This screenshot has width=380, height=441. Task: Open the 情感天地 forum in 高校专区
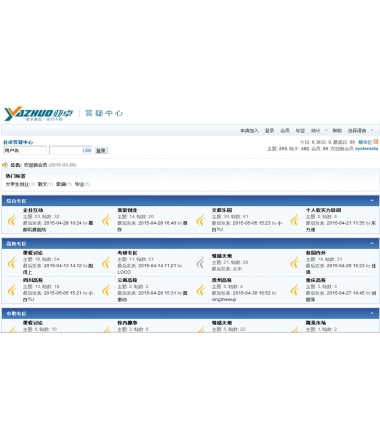(222, 256)
